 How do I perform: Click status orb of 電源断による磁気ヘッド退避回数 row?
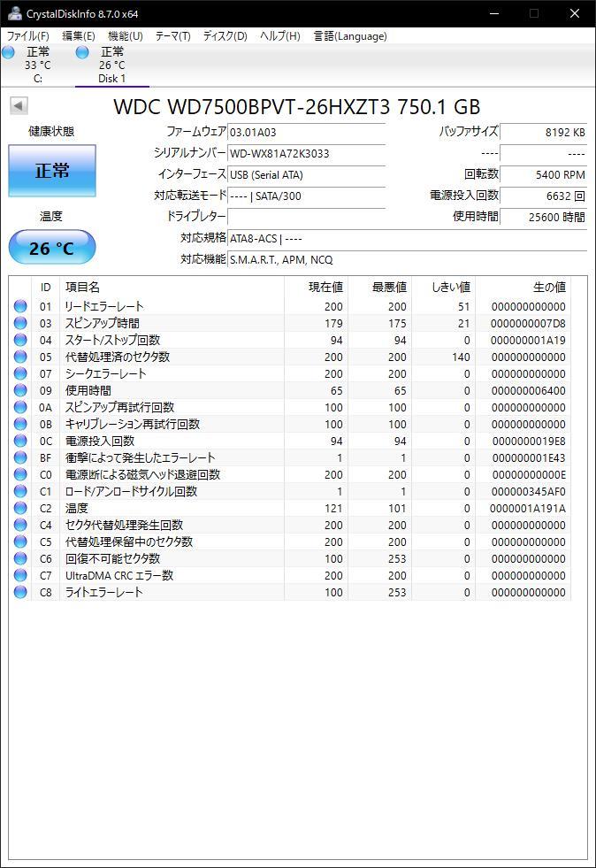click(x=20, y=474)
